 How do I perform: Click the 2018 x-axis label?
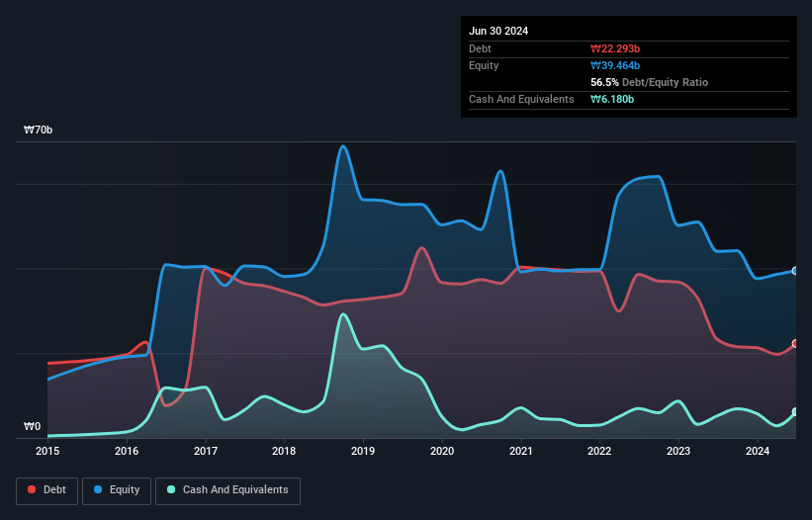click(284, 451)
